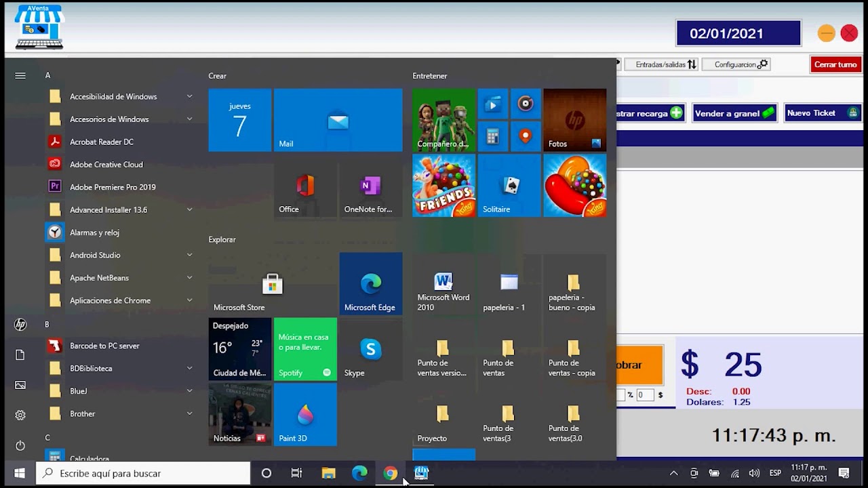Open Task View on the taskbar
This screenshot has width=868, height=488.
point(296,473)
